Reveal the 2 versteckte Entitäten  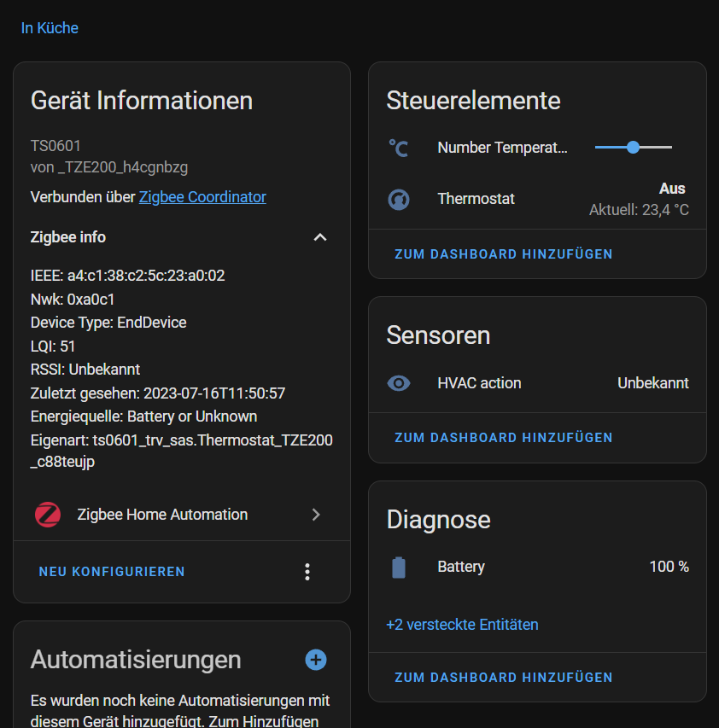point(462,625)
